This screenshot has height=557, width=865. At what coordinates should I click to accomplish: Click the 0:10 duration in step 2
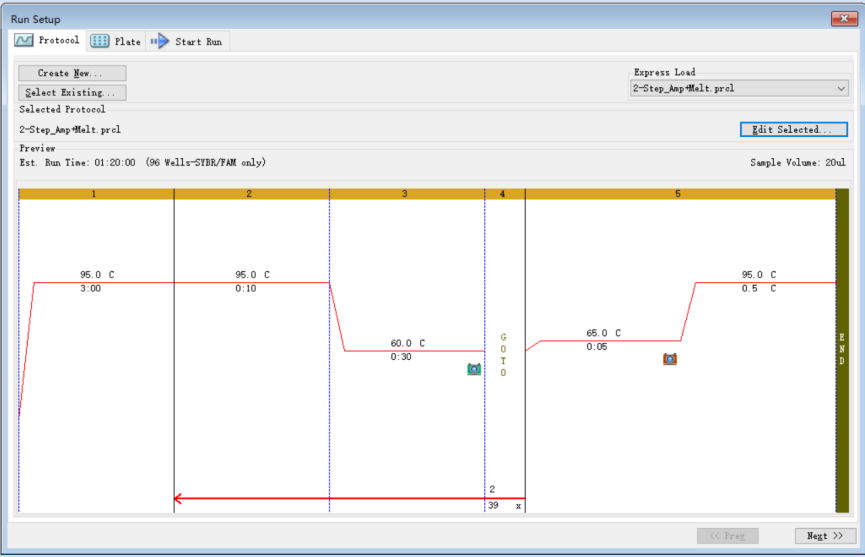pyautogui.click(x=245, y=288)
